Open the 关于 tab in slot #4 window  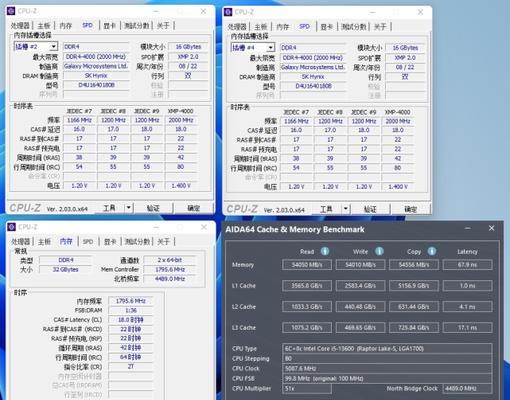tap(380, 26)
